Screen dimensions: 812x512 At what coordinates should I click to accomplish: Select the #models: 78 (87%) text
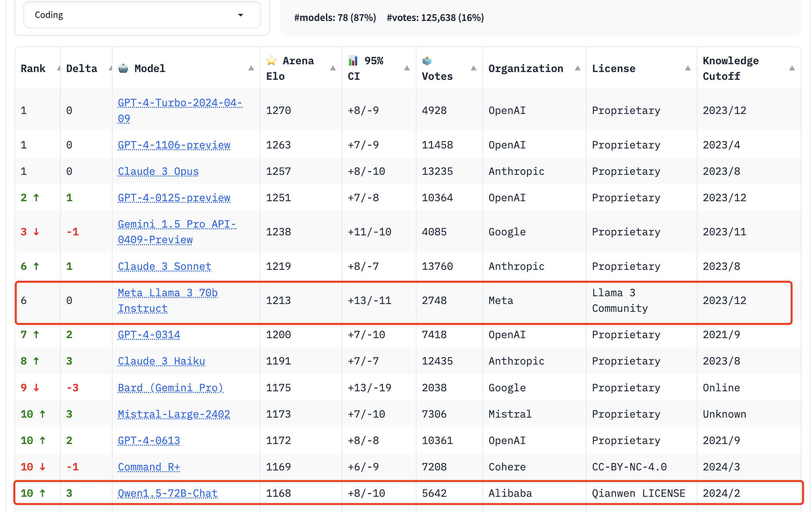coord(335,18)
